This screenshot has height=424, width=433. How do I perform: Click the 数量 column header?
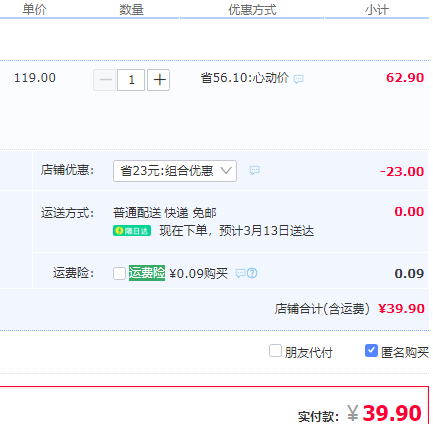[131, 10]
